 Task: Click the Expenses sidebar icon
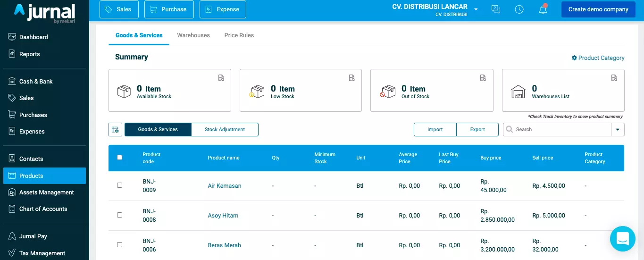pyautogui.click(x=12, y=131)
